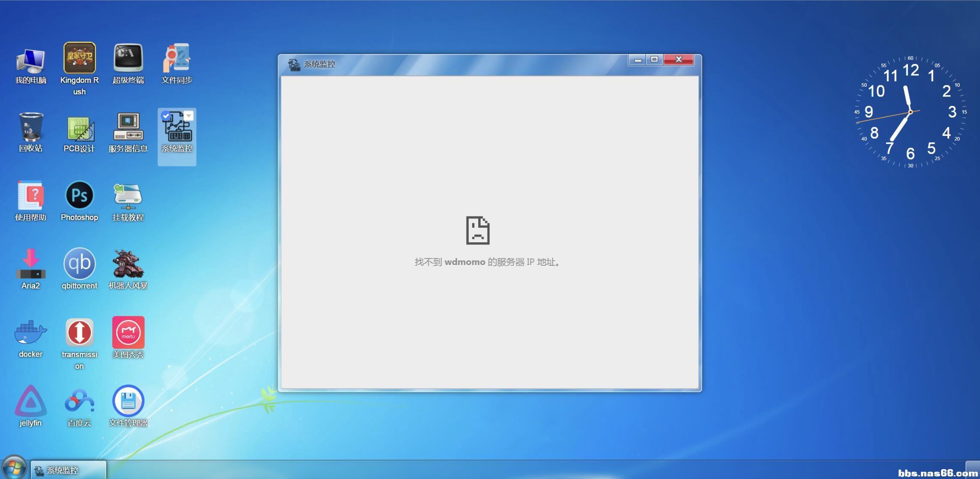
Task: Open the Aria2 download icon
Action: (x=30, y=264)
